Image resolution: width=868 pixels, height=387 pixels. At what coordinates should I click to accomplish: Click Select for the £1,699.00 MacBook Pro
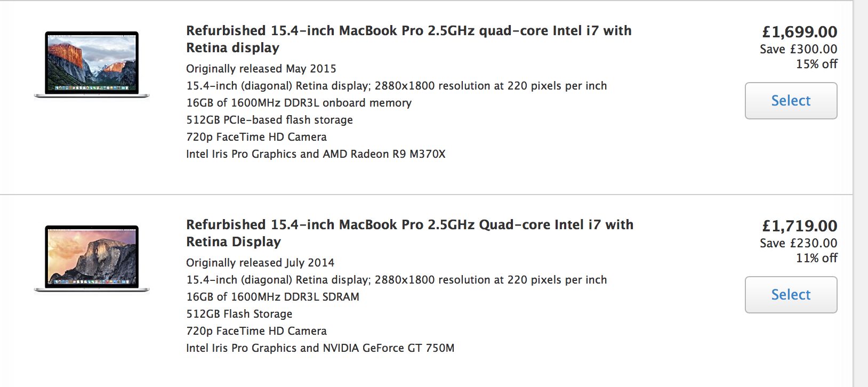pyautogui.click(x=791, y=101)
